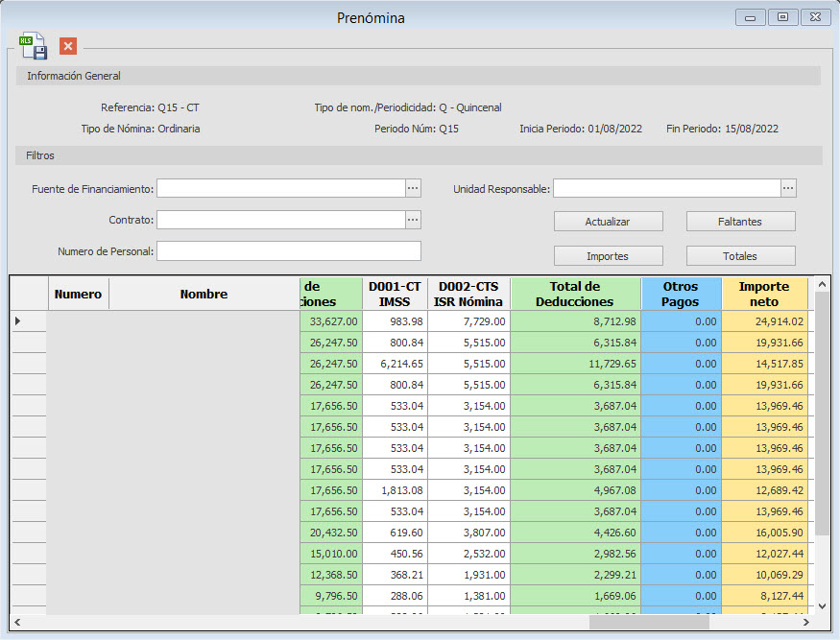Focus the Numero de Personal field
Screen dimensions: 840x640
coord(289,251)
